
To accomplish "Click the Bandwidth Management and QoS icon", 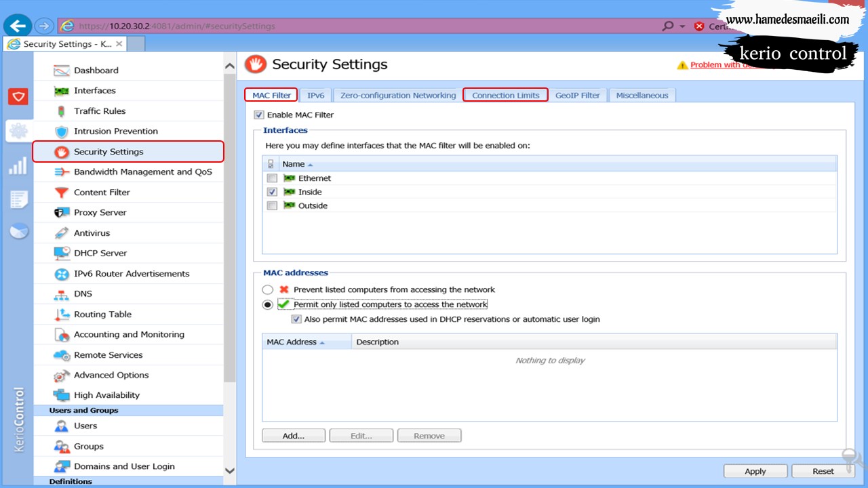I will coord(62,172).
